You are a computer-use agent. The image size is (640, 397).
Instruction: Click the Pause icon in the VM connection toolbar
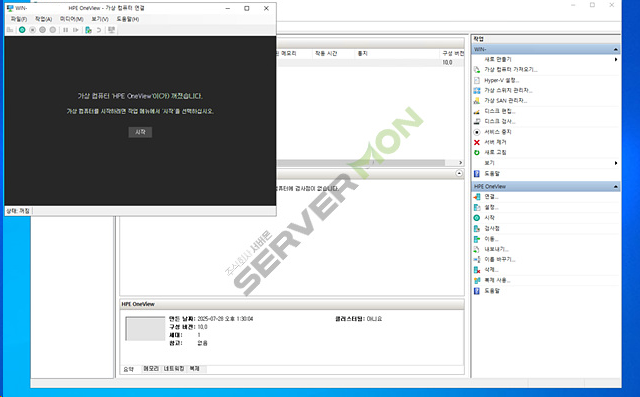(x=65, y=30)
